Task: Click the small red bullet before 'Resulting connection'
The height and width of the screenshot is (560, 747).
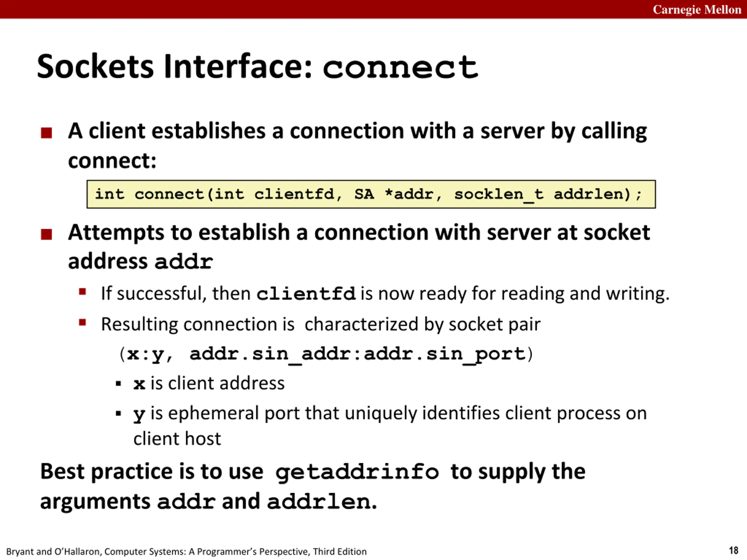Action: click(82, 322)
